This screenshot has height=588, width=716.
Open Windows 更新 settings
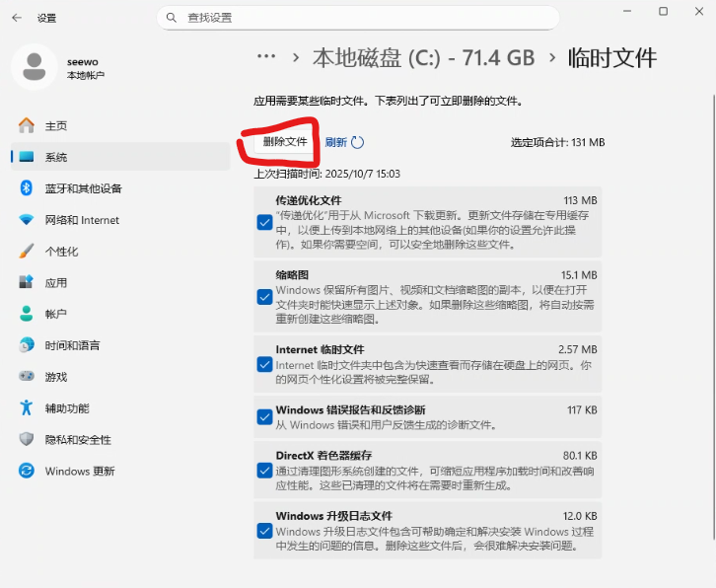120,471
